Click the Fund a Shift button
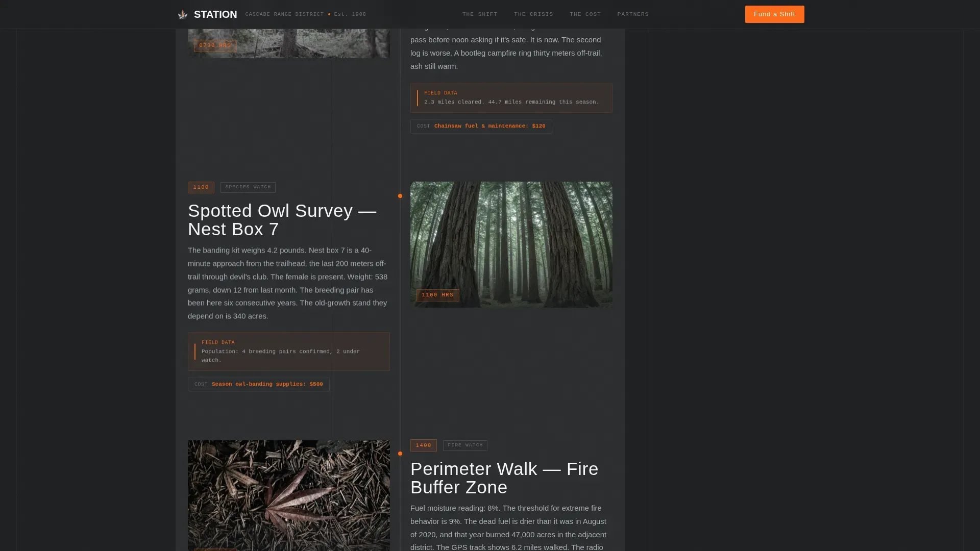 tap(774, 14)
